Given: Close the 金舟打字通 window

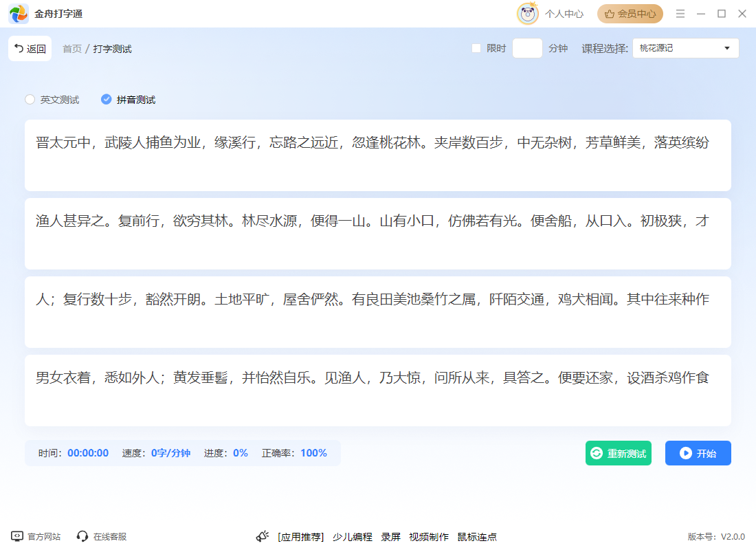Looking at the screenshot, I should (742, 14).
